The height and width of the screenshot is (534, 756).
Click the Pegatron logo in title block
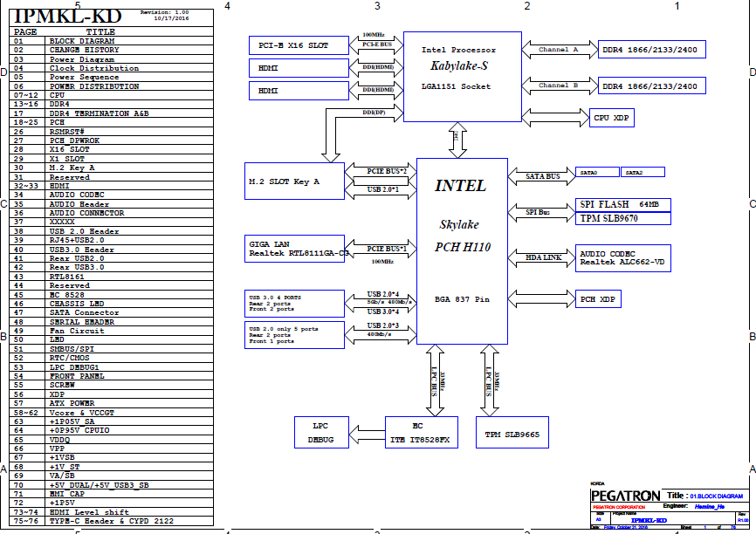pyautogui.click(x=625, y=496)
